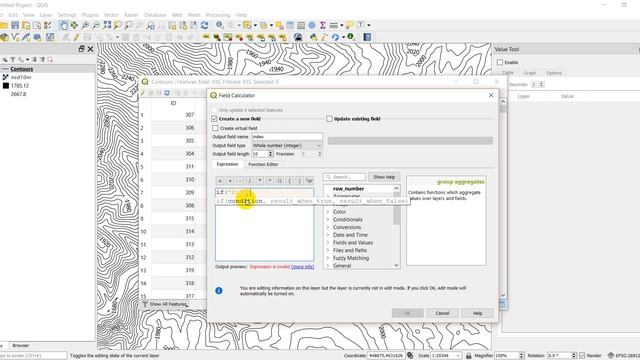Image resolution: width=640 pixels, height=360 pixels.
Task: Click the filter legend icon in Layers panel
Action: pos(13,60)
